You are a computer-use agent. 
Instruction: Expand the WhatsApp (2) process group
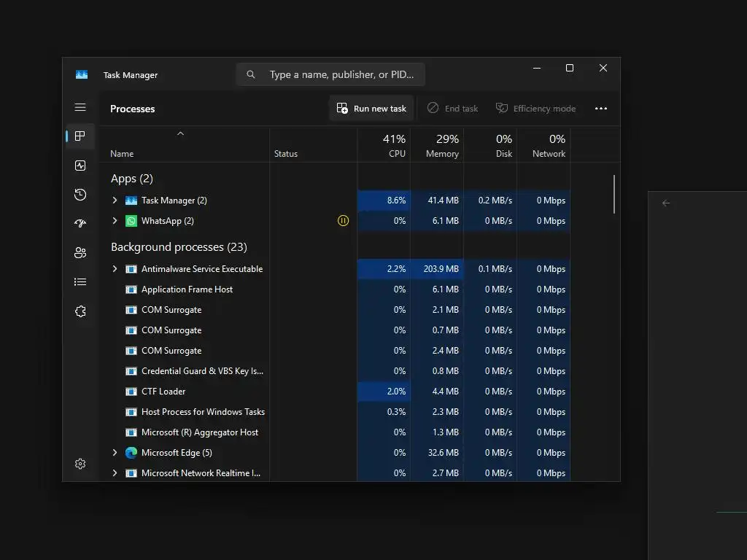(115, 220)
